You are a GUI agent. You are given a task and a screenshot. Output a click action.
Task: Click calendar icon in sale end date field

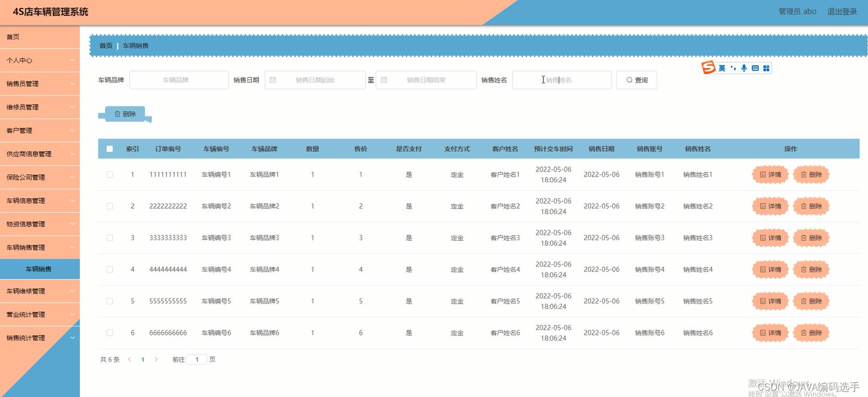(x=384, y=80)
